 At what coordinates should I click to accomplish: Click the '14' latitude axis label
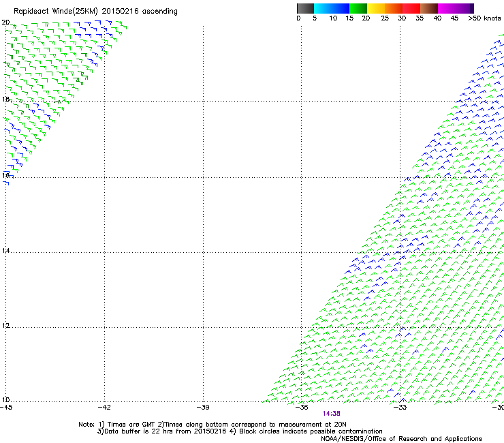click(5, 251)
